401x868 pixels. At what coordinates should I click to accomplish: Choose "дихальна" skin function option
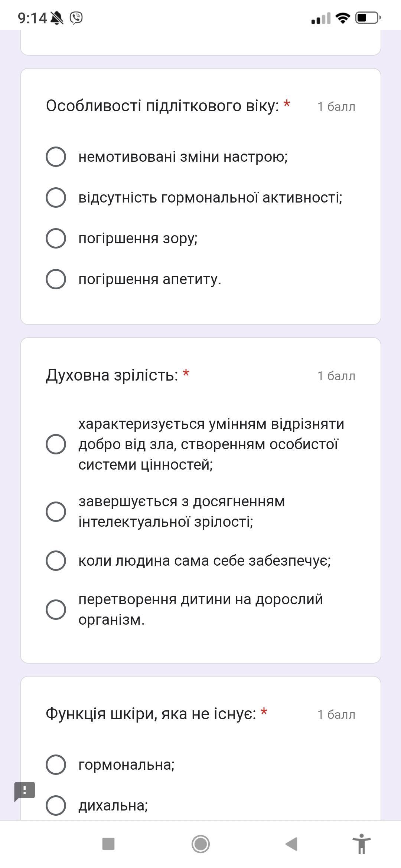click(56, 805)
